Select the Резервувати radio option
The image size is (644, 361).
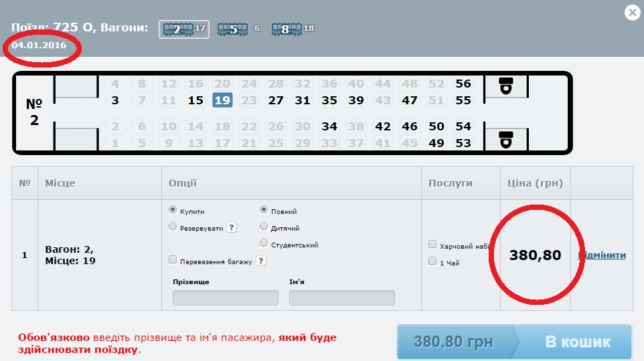coord(173,227)
